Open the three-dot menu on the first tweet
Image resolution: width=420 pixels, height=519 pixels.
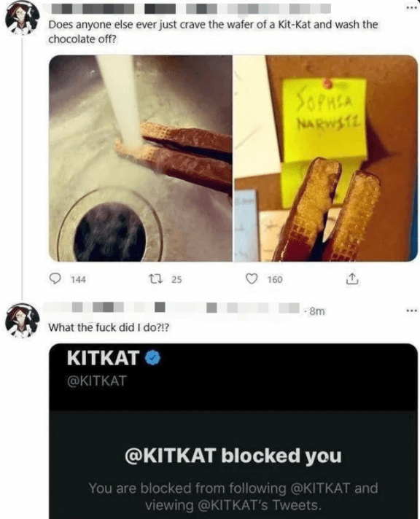(412, 7)
